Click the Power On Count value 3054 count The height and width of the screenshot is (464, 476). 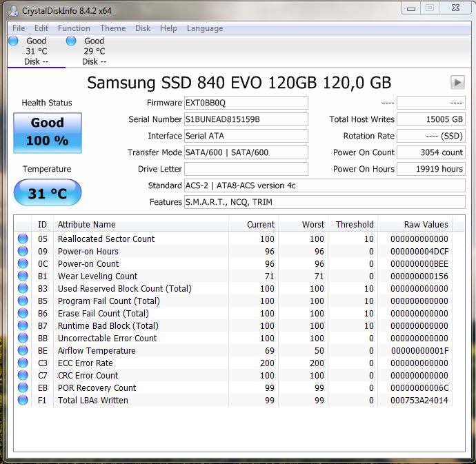coord(431,152)
